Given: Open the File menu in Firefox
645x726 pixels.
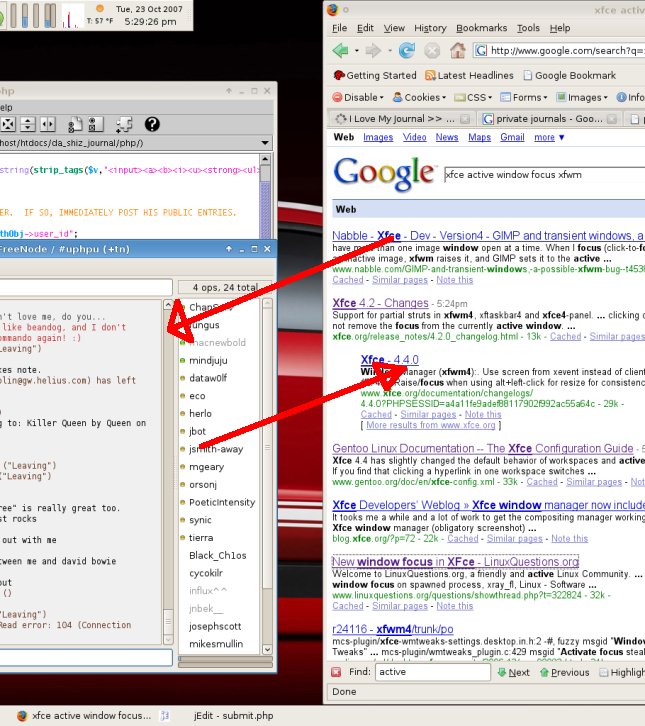Looking at the screenshot, I should click(339, 28).
